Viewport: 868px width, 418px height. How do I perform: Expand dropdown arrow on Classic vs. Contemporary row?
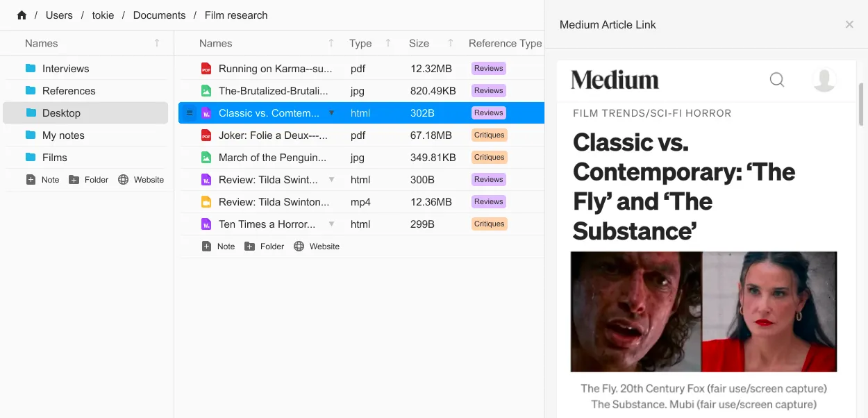pos(331,113)
